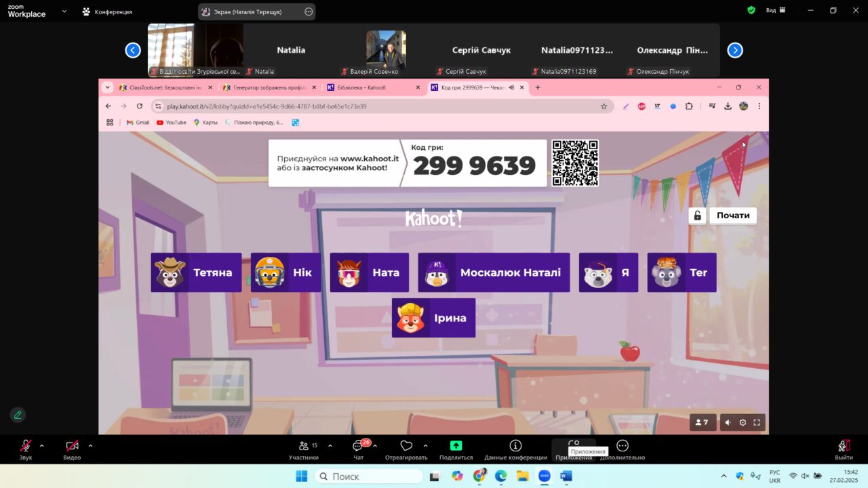
Task: Reload the Kahoot page
Action: point(140,106)
